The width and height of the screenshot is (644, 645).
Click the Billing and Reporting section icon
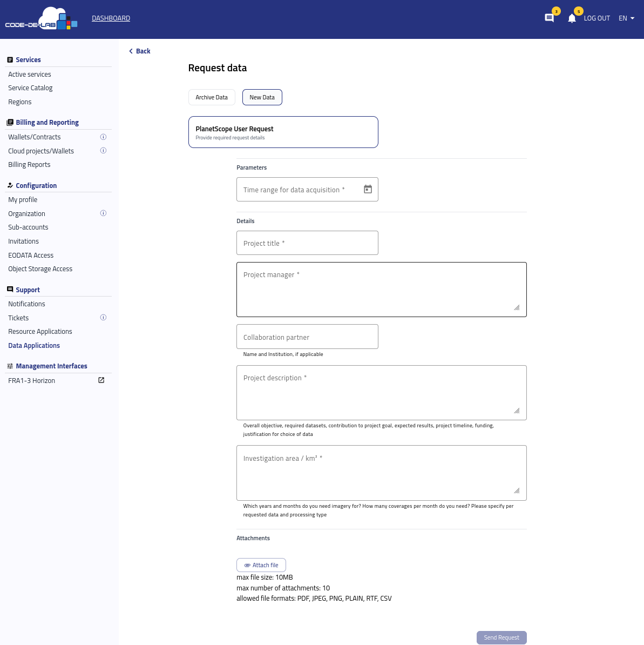point(10,122)
